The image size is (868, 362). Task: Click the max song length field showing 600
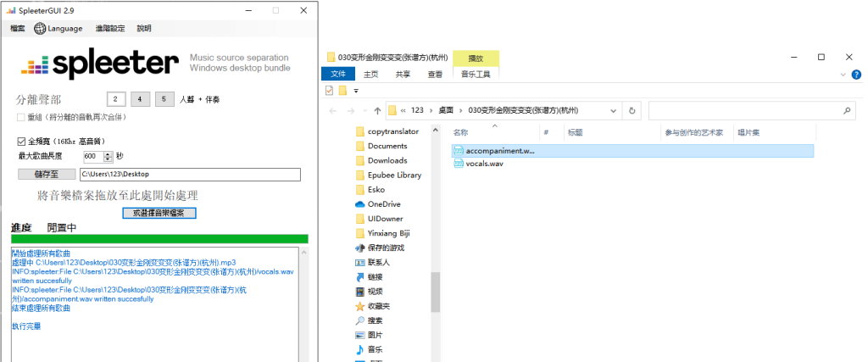point(93,157)
